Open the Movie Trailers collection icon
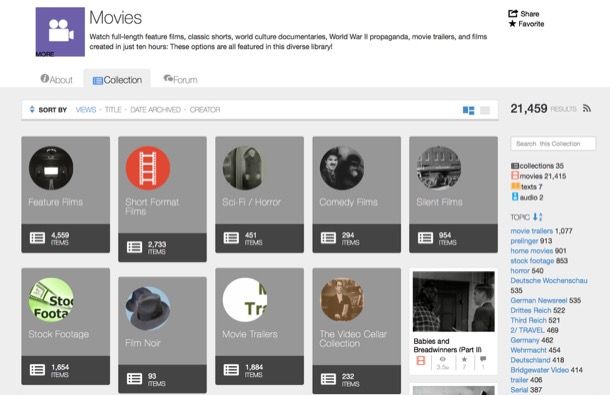This screenshot has width=610, height=395. [x=245, y=300]
